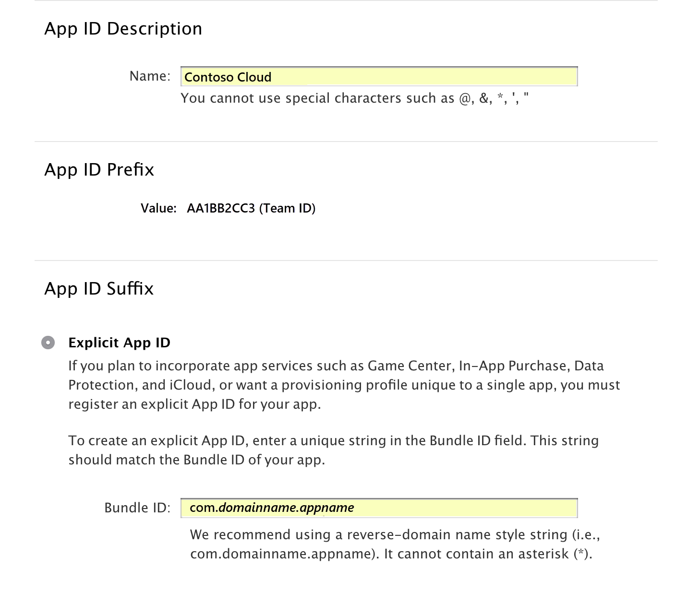Click the Name field label
700x592 pixels.
click(149, 75)
